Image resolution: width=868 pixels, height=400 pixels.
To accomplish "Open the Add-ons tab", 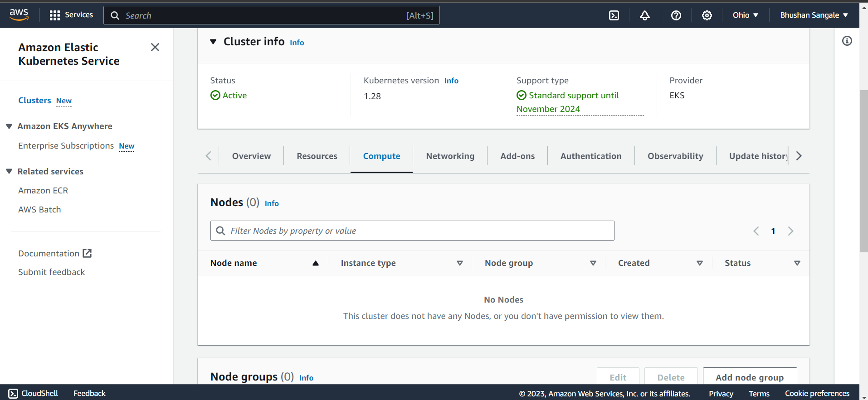I will (517, 156).
